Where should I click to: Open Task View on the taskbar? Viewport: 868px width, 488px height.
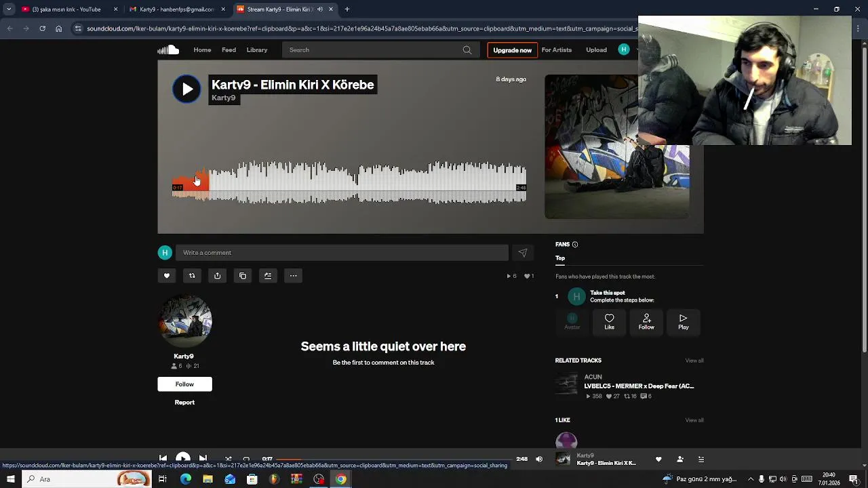[x=163, y=479]
